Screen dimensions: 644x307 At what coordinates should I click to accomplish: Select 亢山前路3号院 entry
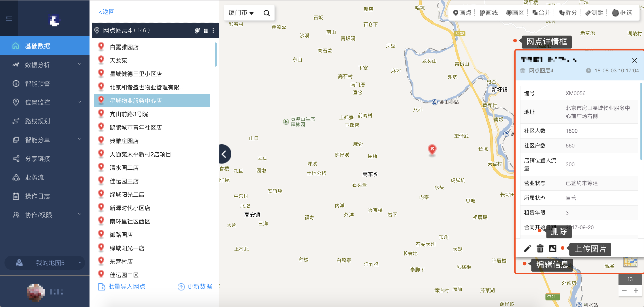click(x=152, y=114)
